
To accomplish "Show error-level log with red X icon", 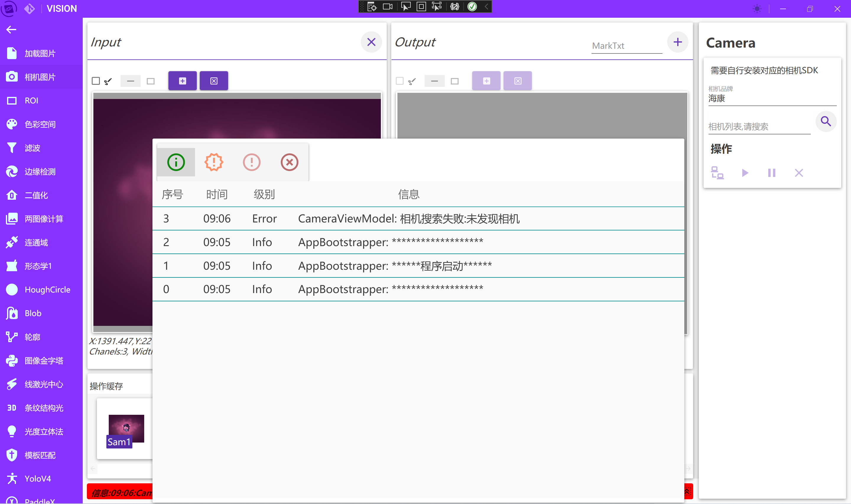I will coord(289,162).
